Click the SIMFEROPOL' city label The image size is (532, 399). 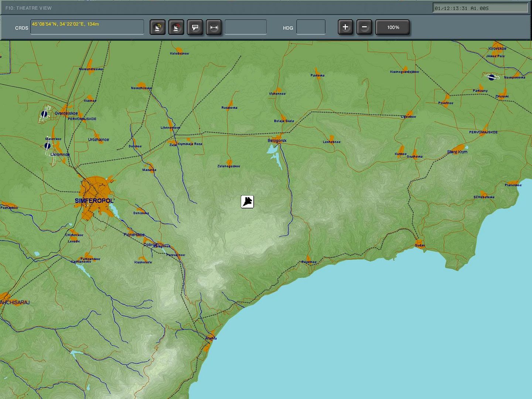[x=95, y=201]
